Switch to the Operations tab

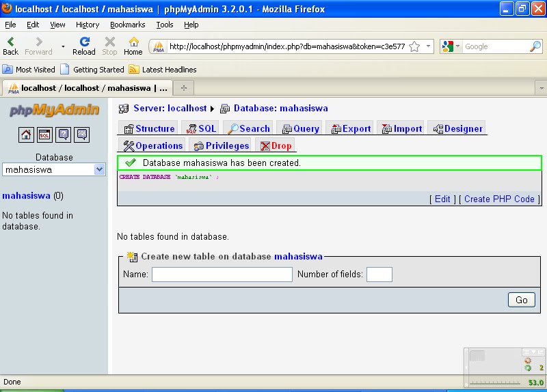(x=153, y=145)
